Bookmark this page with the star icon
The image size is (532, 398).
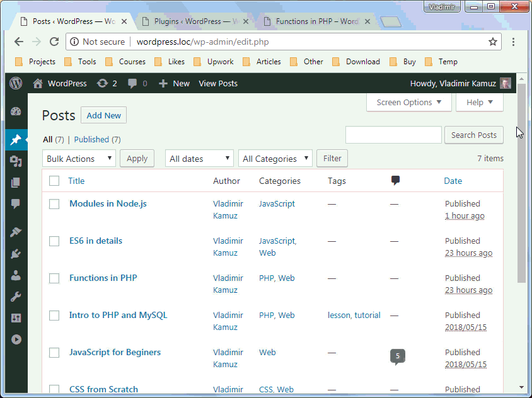point(493,42)
